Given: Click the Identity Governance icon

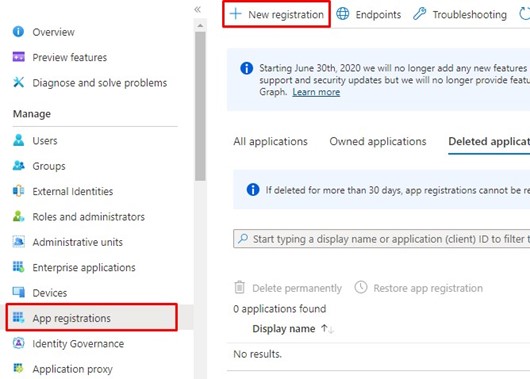Looking at the screenshot, I should [19, 343].
